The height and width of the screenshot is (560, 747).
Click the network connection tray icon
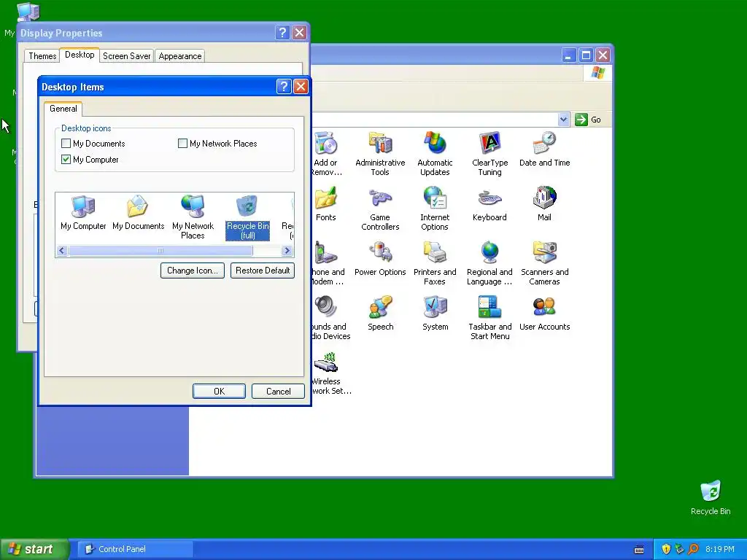(679, 549)
